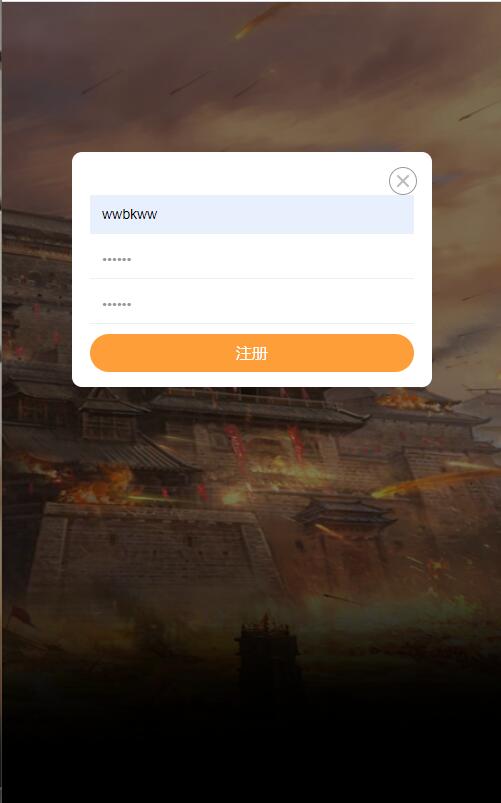Screen dimensions: 501x803
Task: Click the dots in the second password field
Action: tap(117, 305)
